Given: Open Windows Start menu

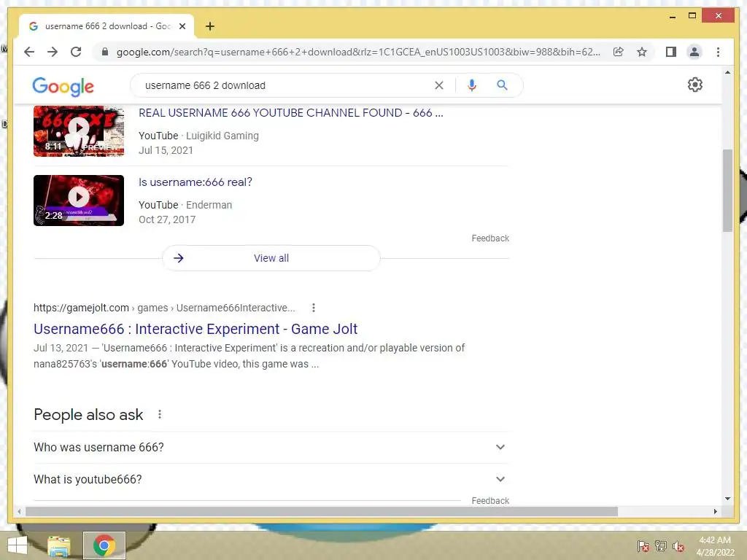Looking at the screenshot, I should pos(18,545).
